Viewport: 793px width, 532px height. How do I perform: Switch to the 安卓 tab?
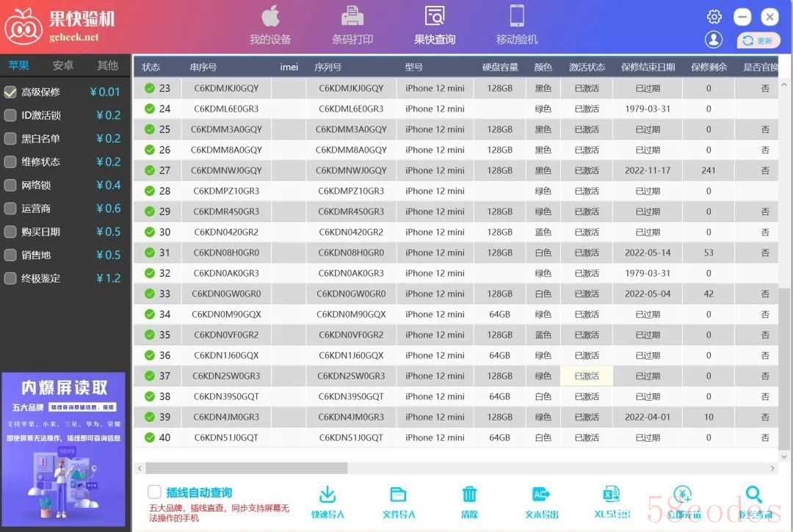[63, 65]
